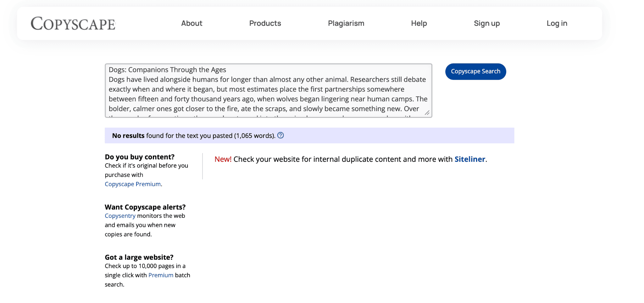Open the Products menu
Image resolution: width=644 pixels, height=303 pixels.
265,23
